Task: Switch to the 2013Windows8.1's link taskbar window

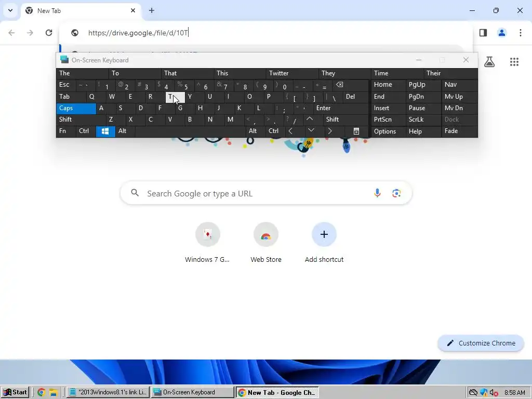Action: (x=108, y=392)
